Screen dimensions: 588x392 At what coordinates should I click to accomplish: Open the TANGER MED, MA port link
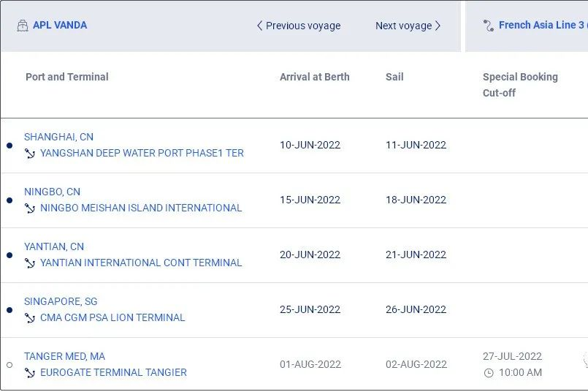tap(64, 356)
